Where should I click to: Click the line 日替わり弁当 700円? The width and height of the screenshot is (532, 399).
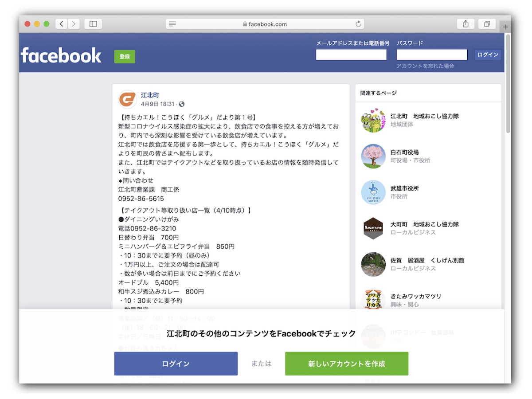(x=149, y=238)
